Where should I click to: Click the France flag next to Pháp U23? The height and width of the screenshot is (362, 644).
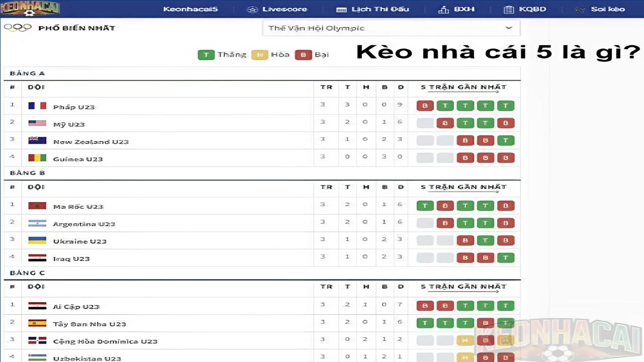(37, 106)
